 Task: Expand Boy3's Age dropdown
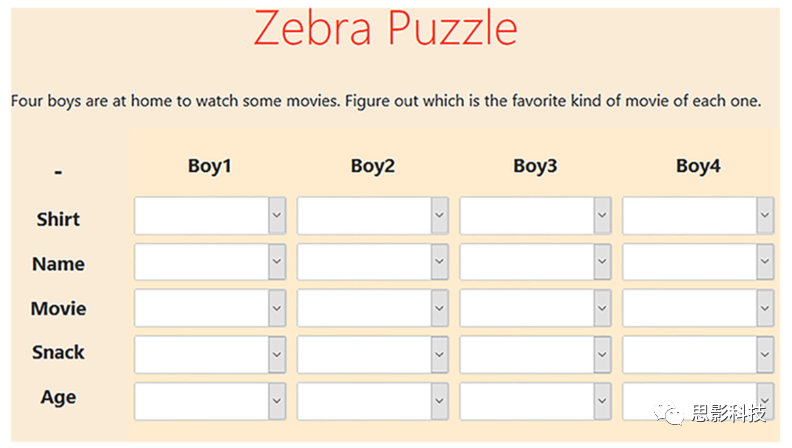[x=535, y=401]
